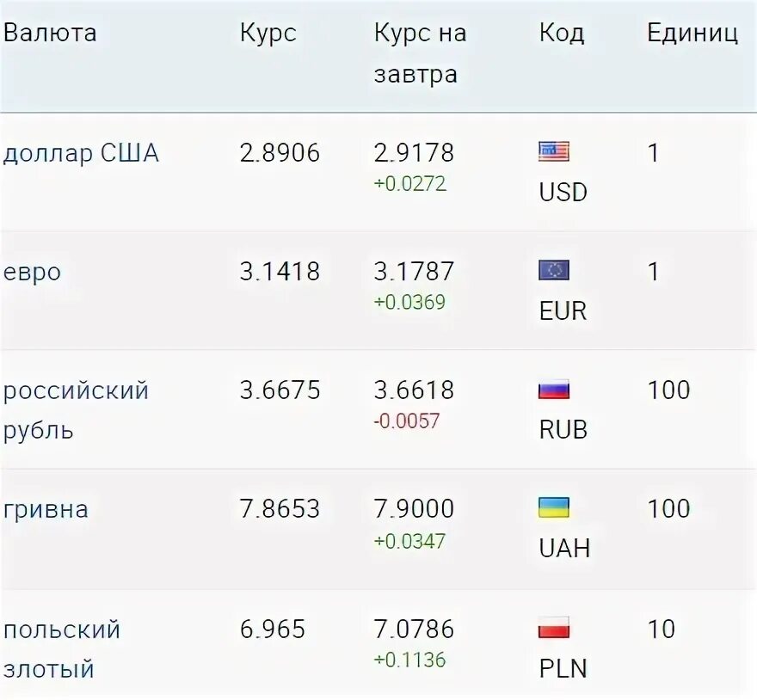Image resolution: width=757 pixels, height=700 pixels.
Task: Open the российский рубль currency link
Action: coord(76,410)
